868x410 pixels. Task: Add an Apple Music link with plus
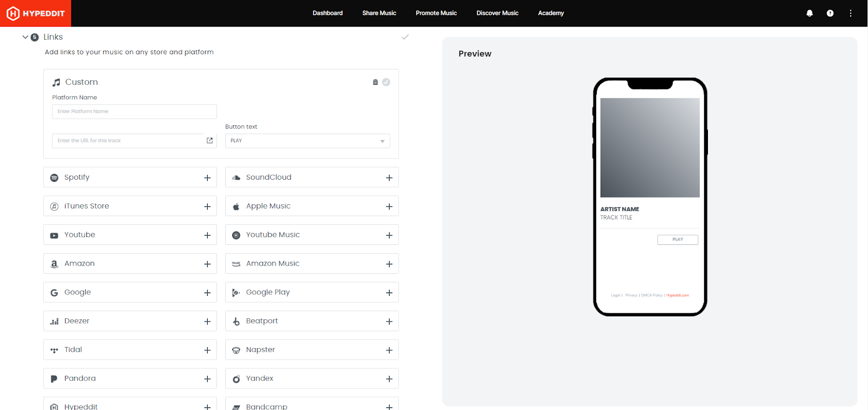coord(389,206)
